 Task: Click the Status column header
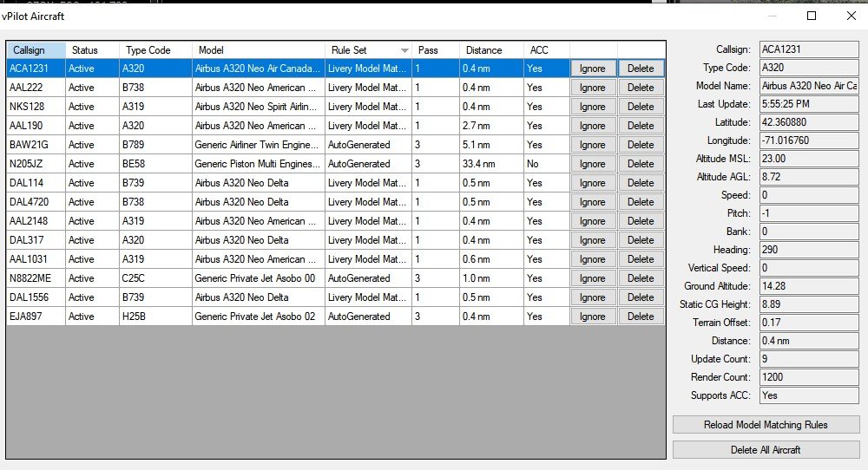[x=92, y=50]
